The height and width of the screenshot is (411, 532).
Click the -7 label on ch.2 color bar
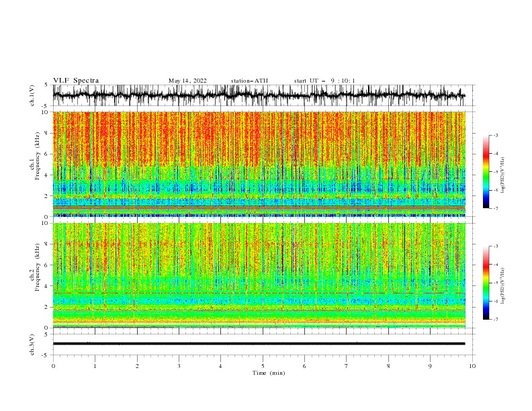click(496, 320)
